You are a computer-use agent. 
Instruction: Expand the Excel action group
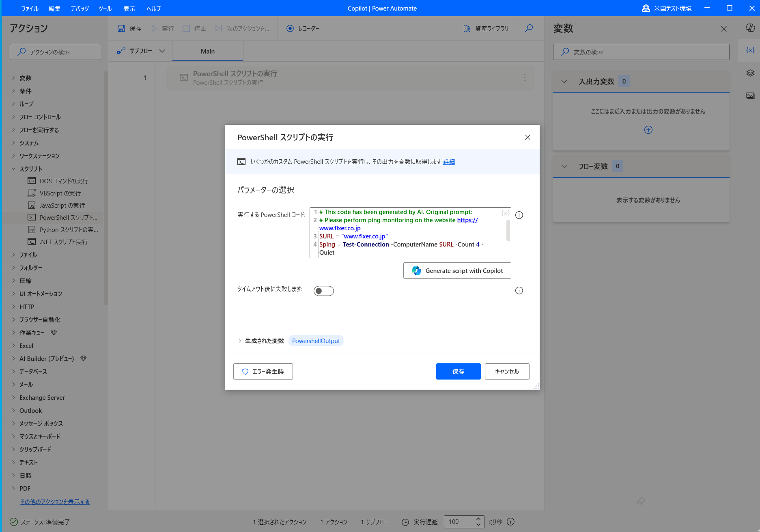click(x=13, y=345)
